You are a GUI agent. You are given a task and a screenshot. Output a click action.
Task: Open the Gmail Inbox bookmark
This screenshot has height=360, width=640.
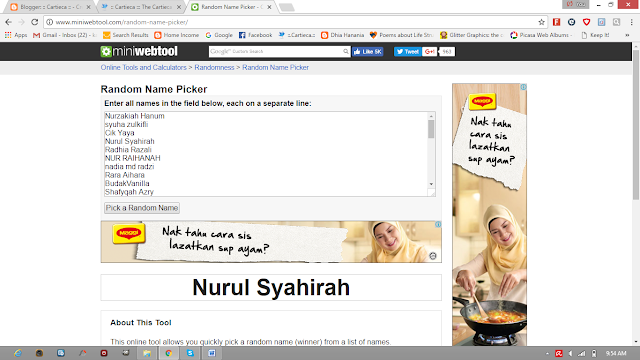tap(64, 35)
